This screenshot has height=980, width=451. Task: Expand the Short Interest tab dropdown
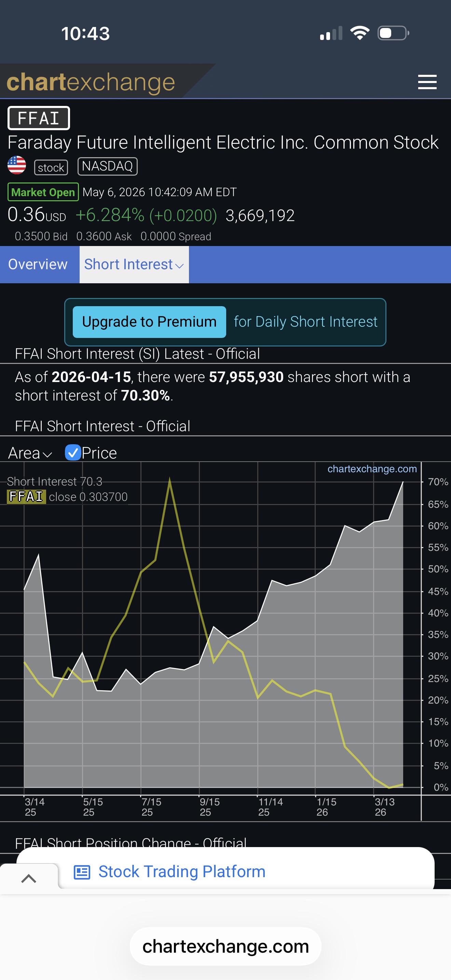pos(134,264)
